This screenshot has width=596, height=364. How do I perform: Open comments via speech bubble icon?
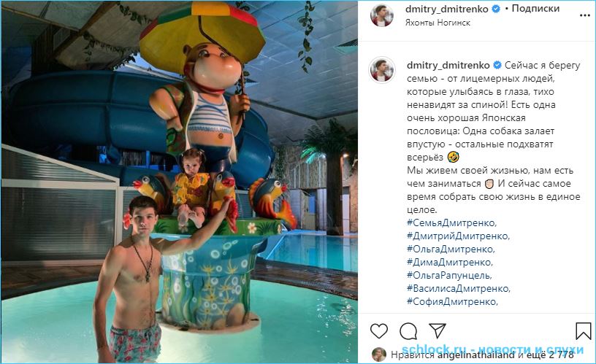pyautogui.click(x=408, y=331)
